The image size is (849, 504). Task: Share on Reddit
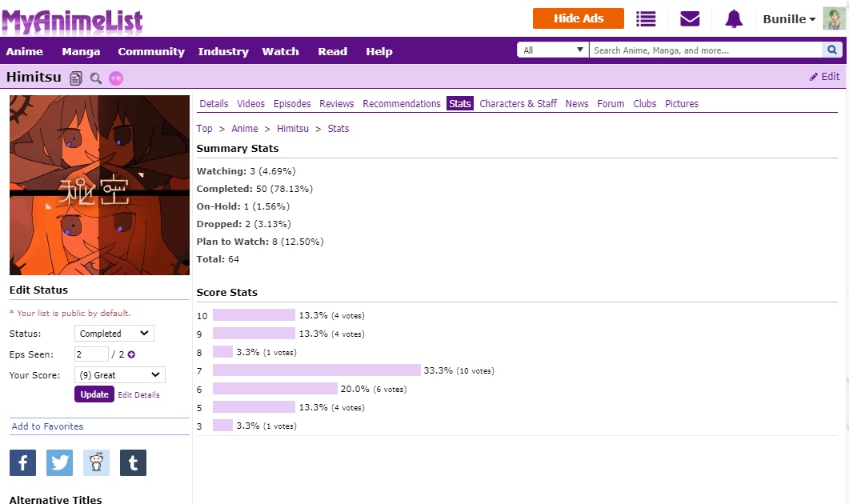(96, 462)
